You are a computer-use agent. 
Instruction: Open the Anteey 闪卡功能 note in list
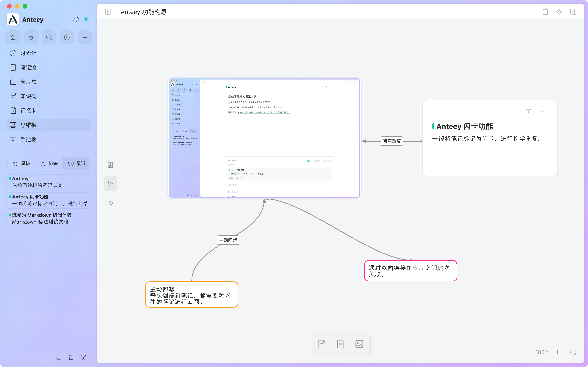pyautogui.click(x=49, y=200)
